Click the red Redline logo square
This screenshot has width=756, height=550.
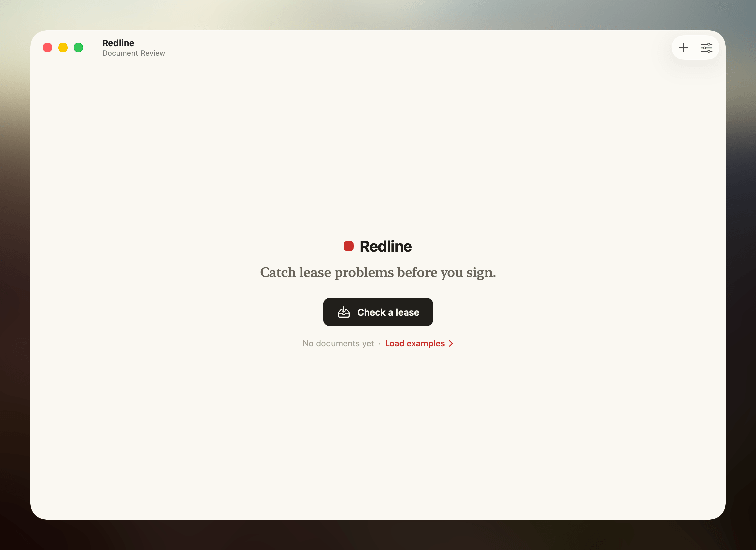click(x=349, y=246)
